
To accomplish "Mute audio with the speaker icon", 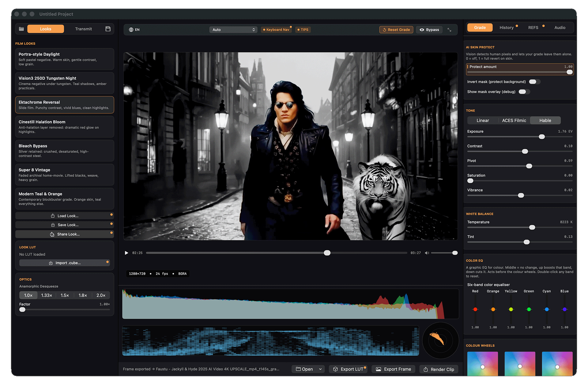I will (427, 253).
